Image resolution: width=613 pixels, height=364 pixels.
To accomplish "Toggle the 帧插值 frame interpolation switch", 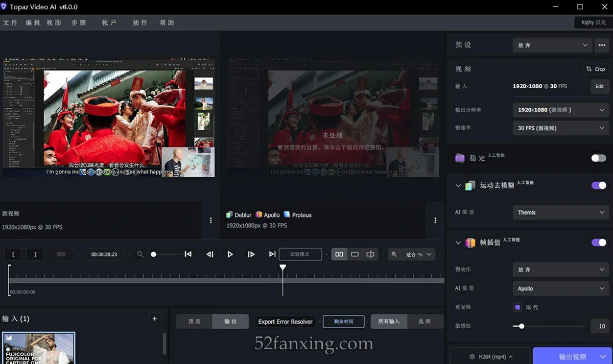I will (x=598, y=242).
